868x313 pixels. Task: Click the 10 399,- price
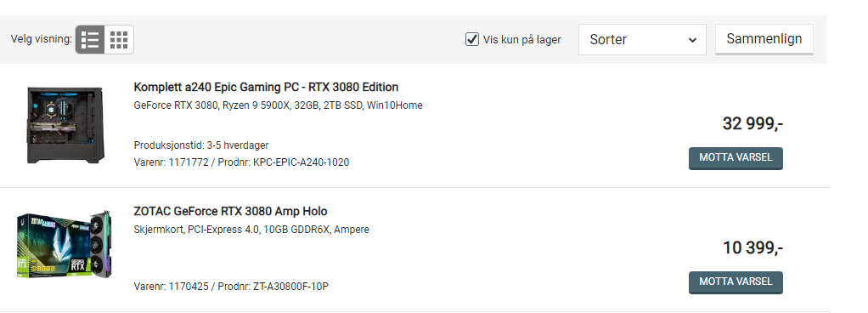[752, 248]
